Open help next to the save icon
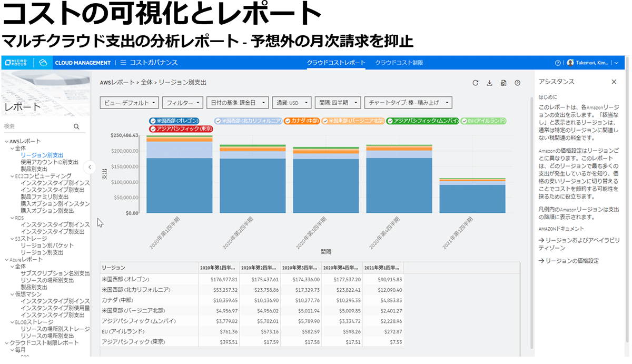The width and height of the screenshot is (632, 364). click(x=518, y=83)
